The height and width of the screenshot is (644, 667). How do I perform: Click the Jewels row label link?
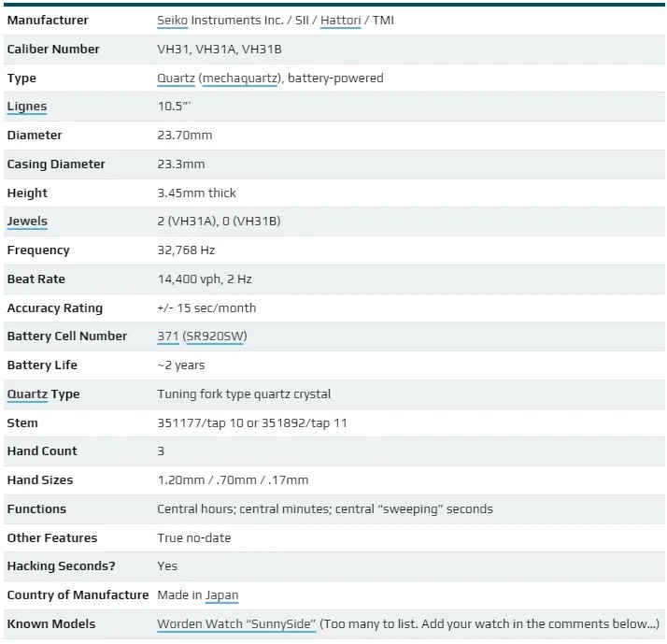coord(27,222)
